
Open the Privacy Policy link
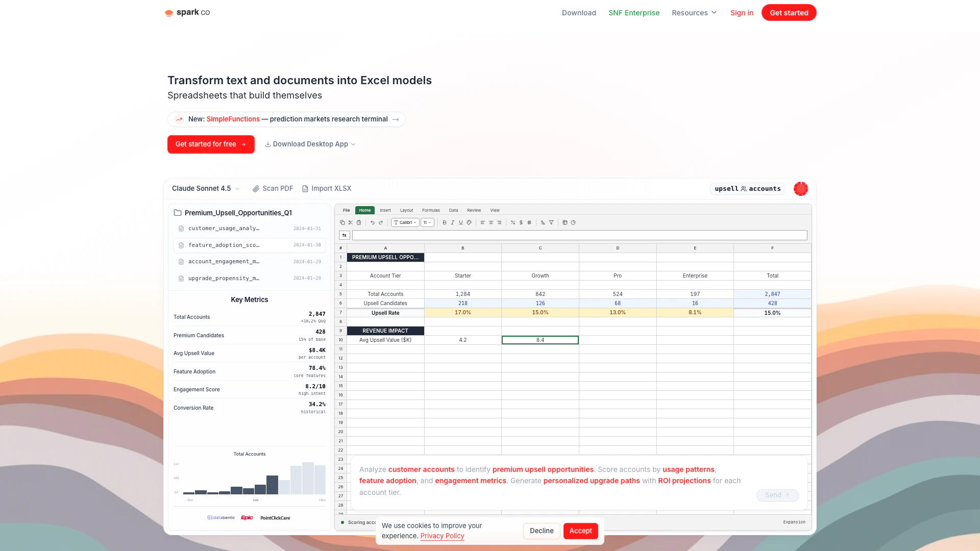tap(442, 536)
